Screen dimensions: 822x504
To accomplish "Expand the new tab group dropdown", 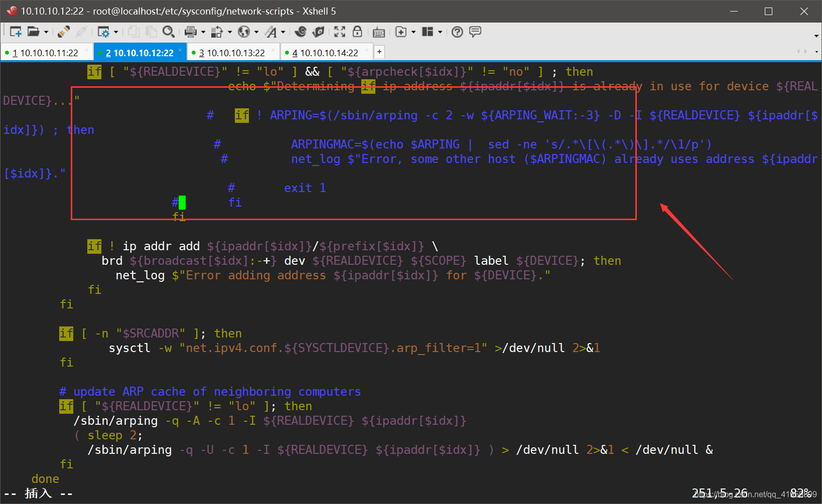I will 414,32.
